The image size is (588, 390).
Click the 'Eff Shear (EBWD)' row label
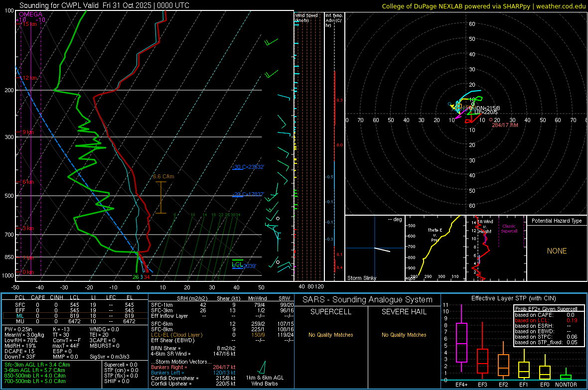(x=173, y=341)
